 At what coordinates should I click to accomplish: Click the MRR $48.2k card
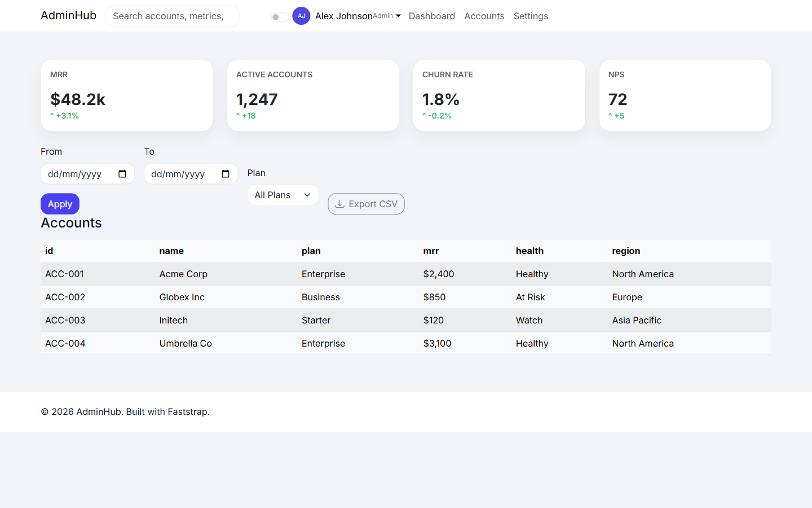[x=127, y=95]
